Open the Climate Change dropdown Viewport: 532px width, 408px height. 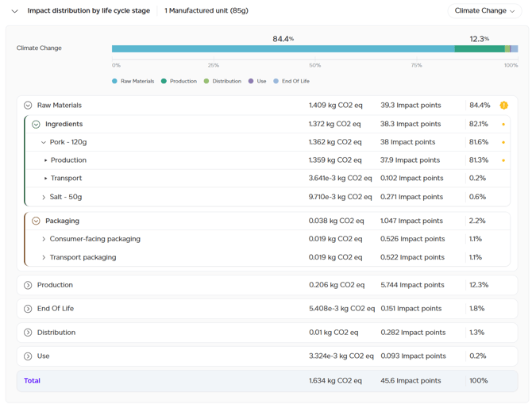(x=484, y=11)
